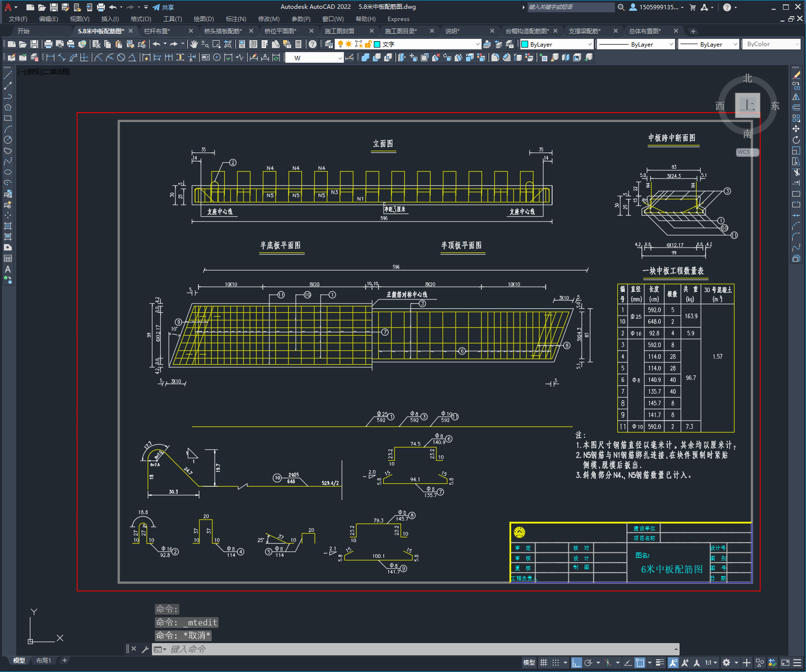Click the Diameter dimension icon

point(121,57)
